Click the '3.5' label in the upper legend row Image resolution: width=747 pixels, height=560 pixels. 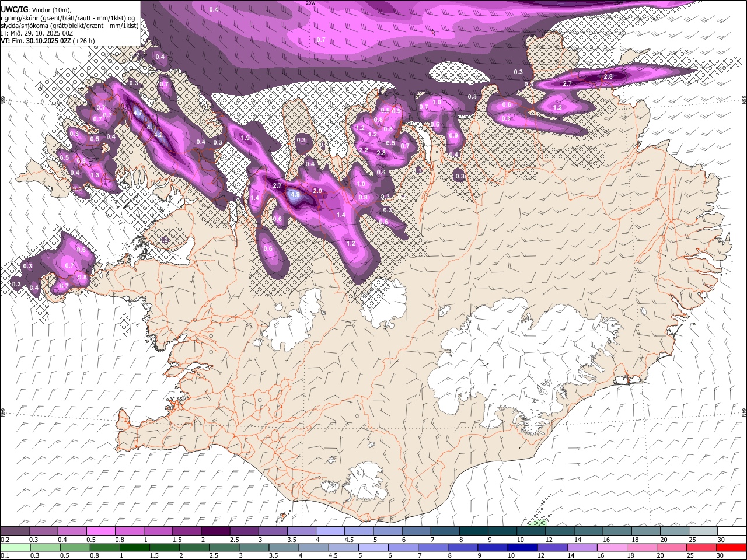coord(291,540)
